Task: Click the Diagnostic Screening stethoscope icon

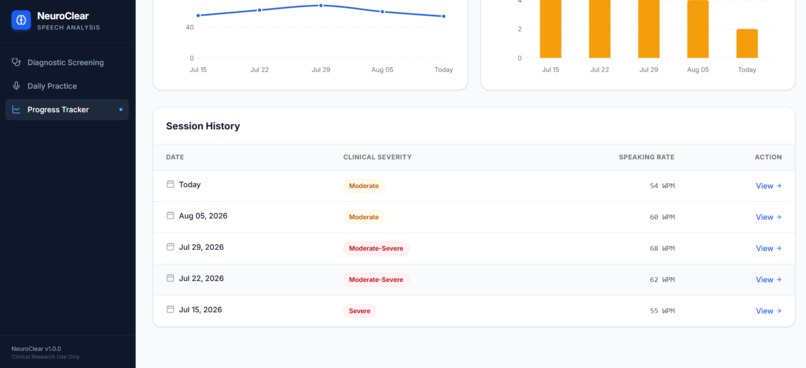Action: [x=16, y=62]
